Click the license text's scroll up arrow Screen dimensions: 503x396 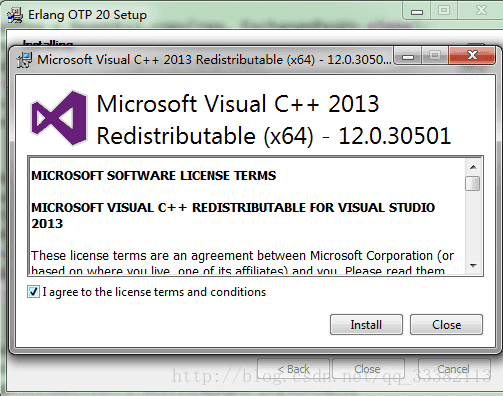473,167
